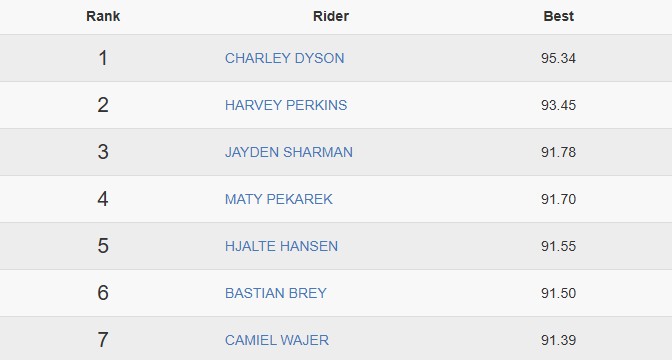Open HARVEY PERKINS rider link
The height and width of the screenshot is (360, 672).
pyautogui.click(x=286, y=105)
